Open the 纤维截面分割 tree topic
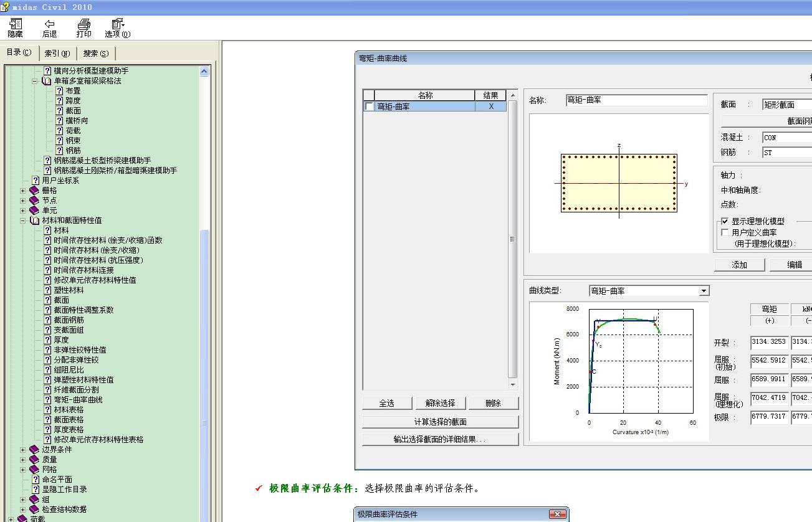Screen dimensions: 812x522 pyautogui.click(x=76, y=390)
